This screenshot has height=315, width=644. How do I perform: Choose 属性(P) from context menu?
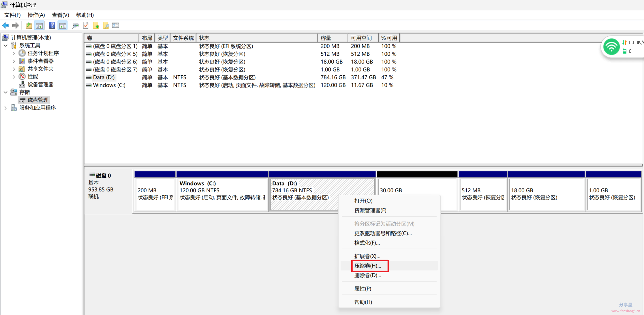pyautogui.click(x=389, y=289)
